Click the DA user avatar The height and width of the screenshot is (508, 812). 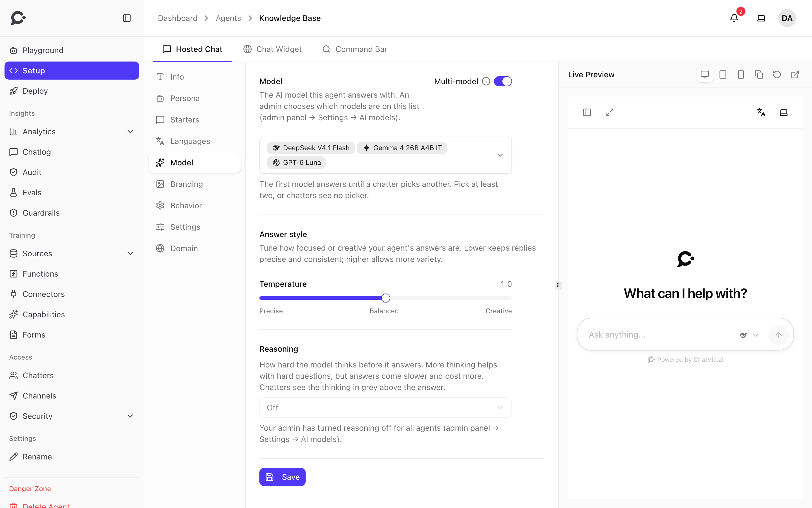[787, 18]
